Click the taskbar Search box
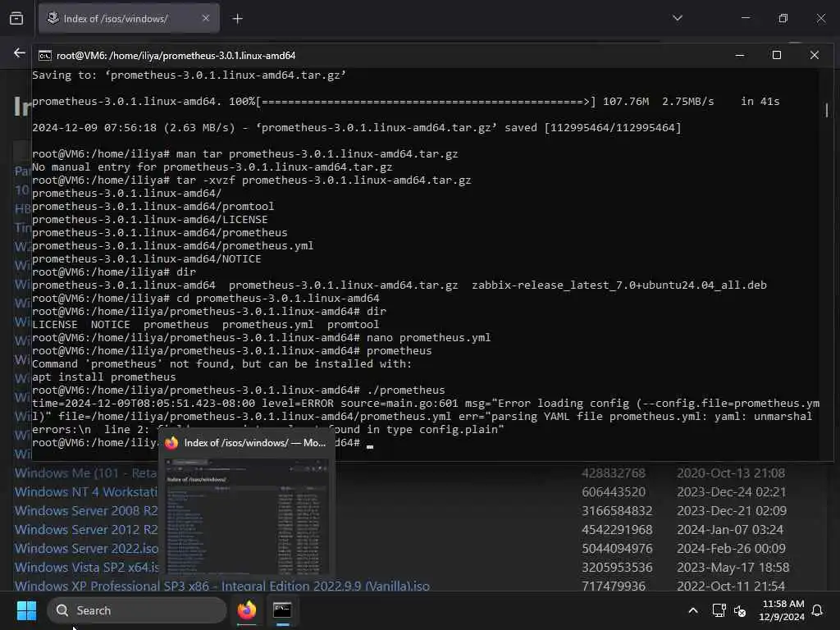Screen dimensions: 840x630 coord(137,610)
